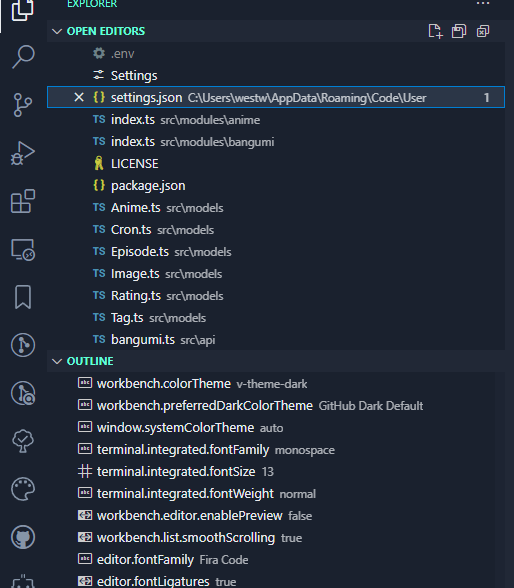Click the New Untitled File icon
Viewport: 514px width, 588px height.
[435, 31]
